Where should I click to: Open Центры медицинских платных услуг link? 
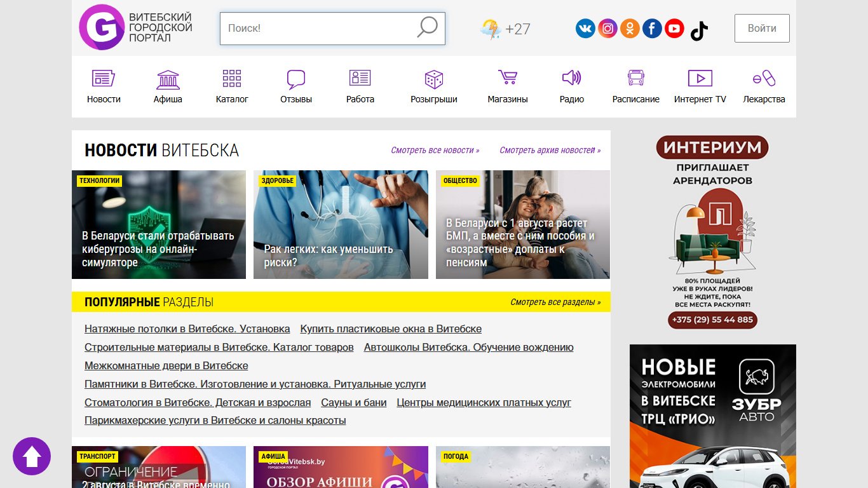(x=484, y=403)
